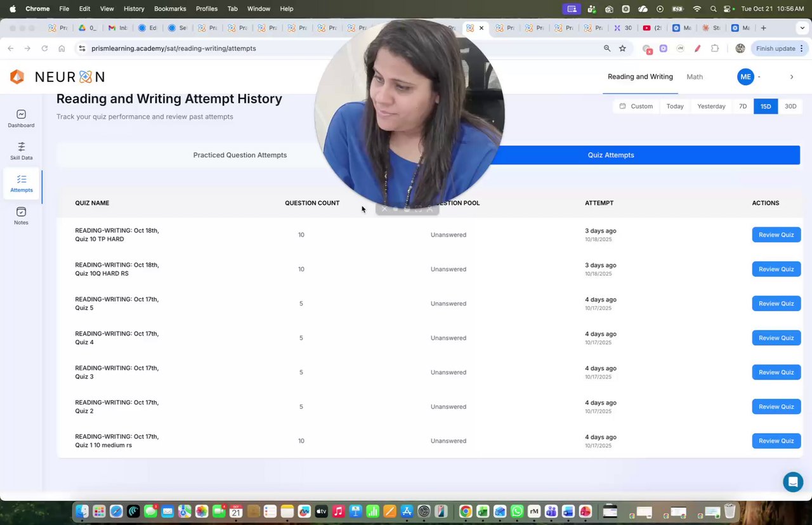Open the Notes sidebar section
Image resolution: width=812 pixels, height=525 pixels.
click(x=21, y=216)
